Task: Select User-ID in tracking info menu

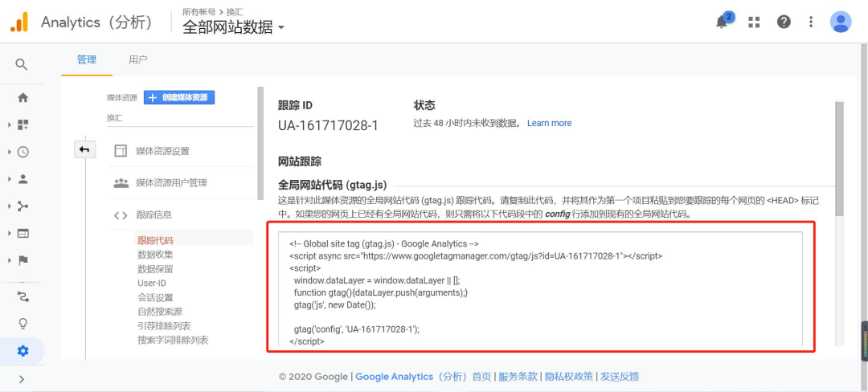Action: pyautogui.click(x=152, y=283)
